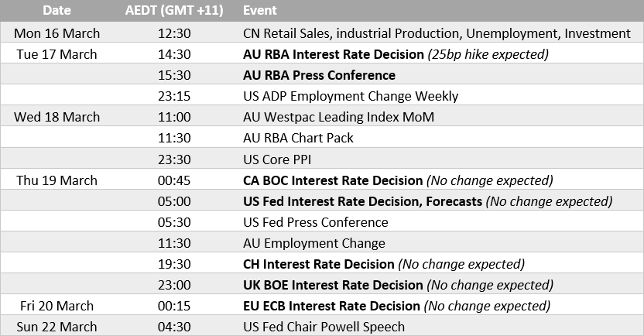
Task: Click the Event column header
Action: [259, 12]
